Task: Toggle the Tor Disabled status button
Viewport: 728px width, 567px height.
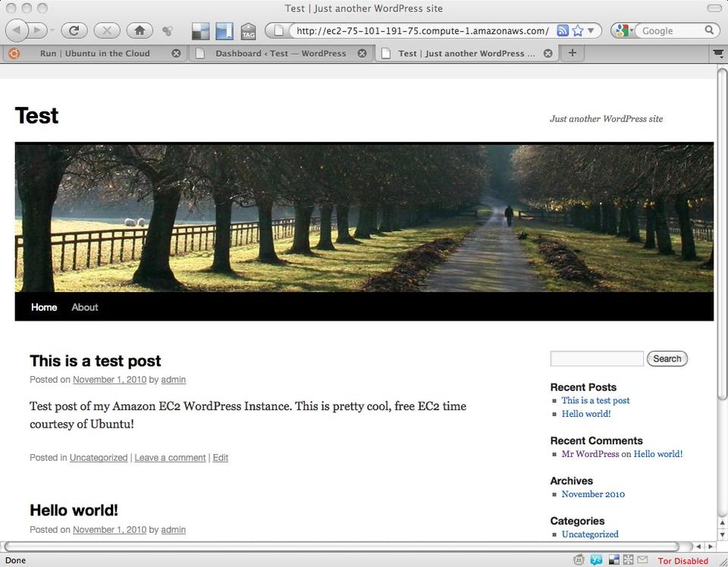Action: click(682, 561)
